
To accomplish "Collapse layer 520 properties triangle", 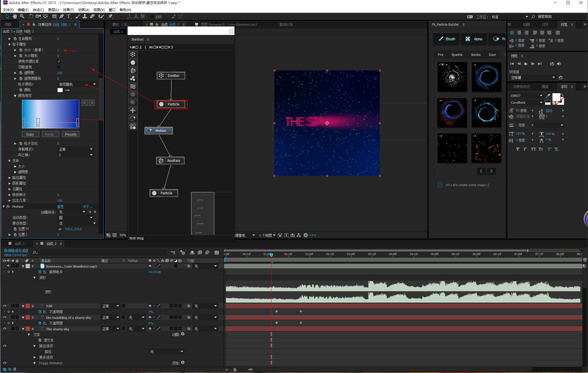I will point(23,306).
